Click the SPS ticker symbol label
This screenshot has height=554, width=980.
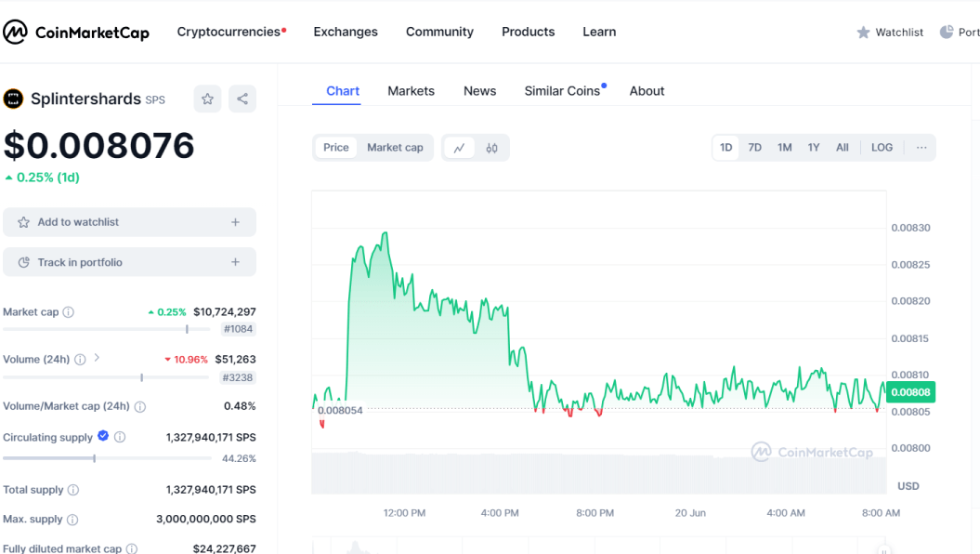[x=155, y=100]
